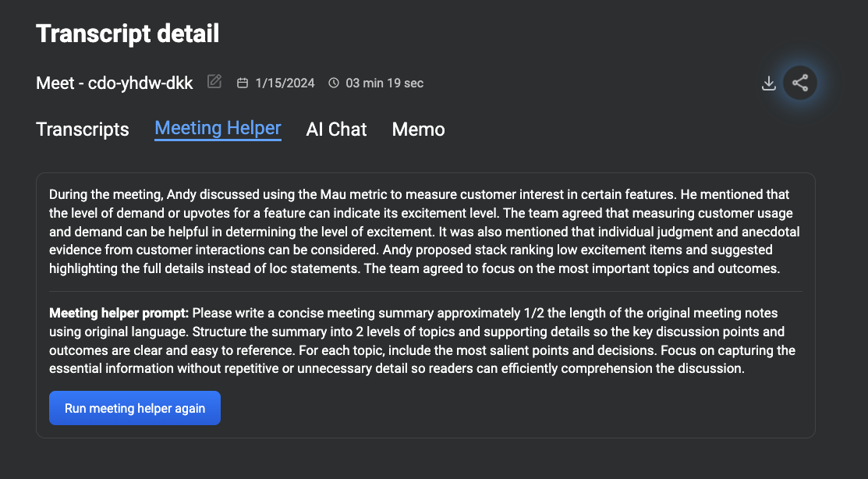The height and width of the screenshot is (479, 868).
Task: Click the Transcript detail heading
Action: click(128, 34)
